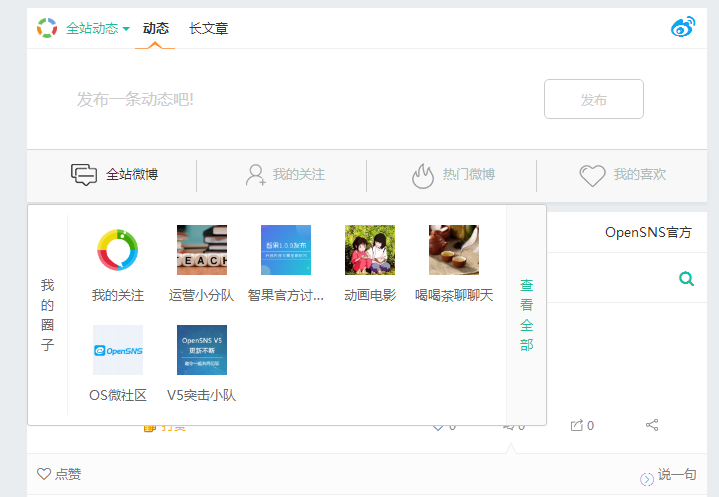Click the colorful ring site logo
This screenshot has height=497, width=719.
47,28
